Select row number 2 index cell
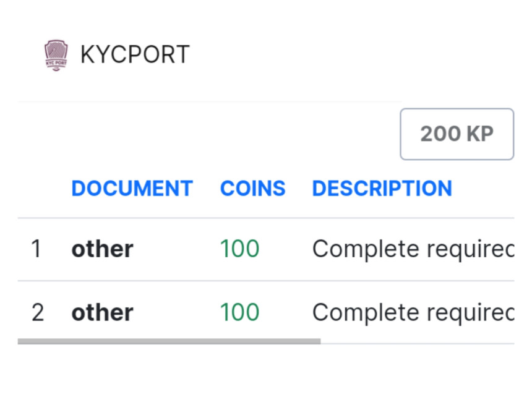 37,312
